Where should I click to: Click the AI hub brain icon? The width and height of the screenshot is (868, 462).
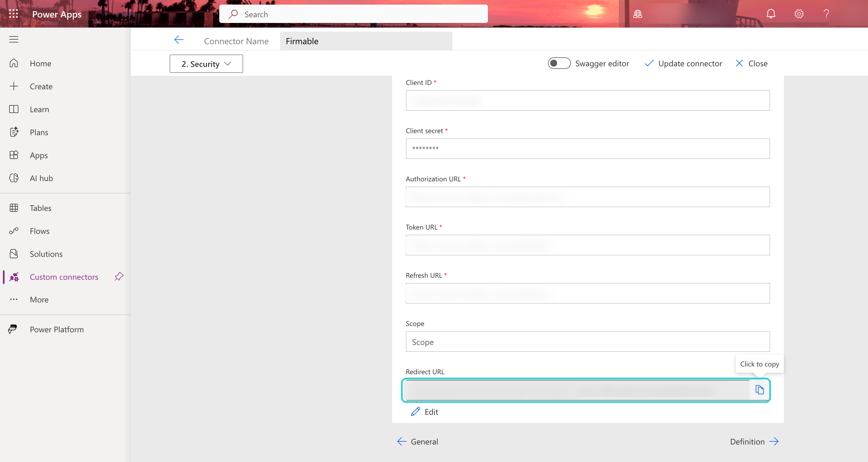click(14, 178)
